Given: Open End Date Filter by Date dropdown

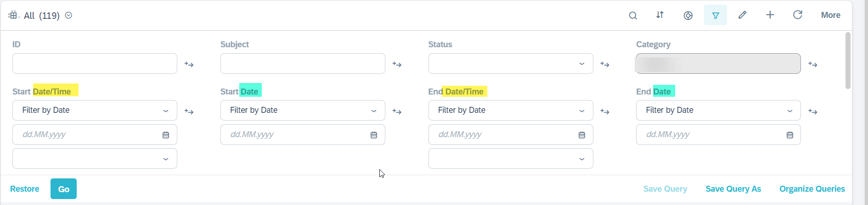Looking at the screenshot, I should pos(718,111).
